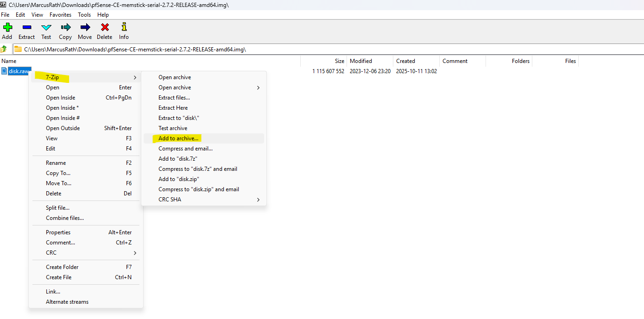This screenshot has height=319, width=644.
Task: Choose Extract Here
Action: tap(204, 108)
